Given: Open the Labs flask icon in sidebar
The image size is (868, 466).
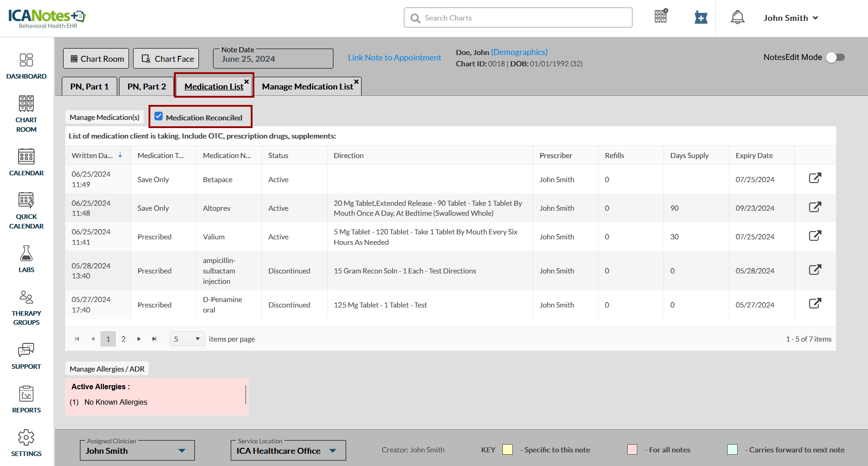Looking at the screenshot, I should pos(26,253).
